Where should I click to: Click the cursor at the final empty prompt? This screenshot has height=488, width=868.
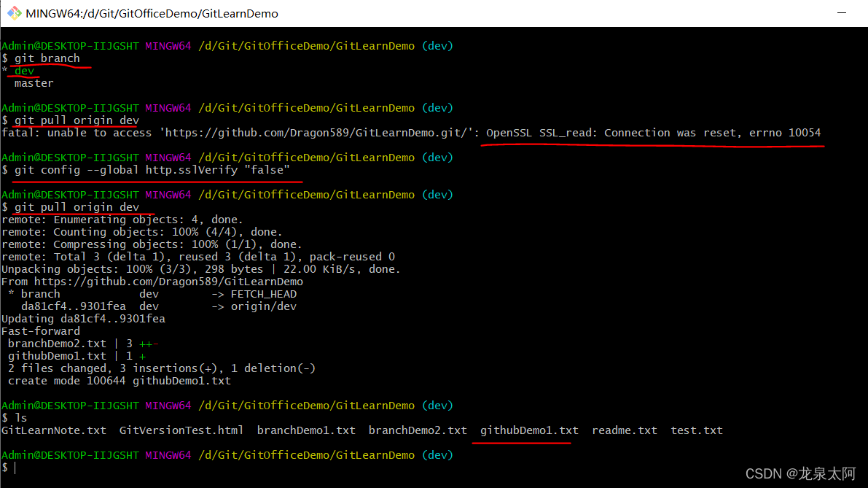15,468
